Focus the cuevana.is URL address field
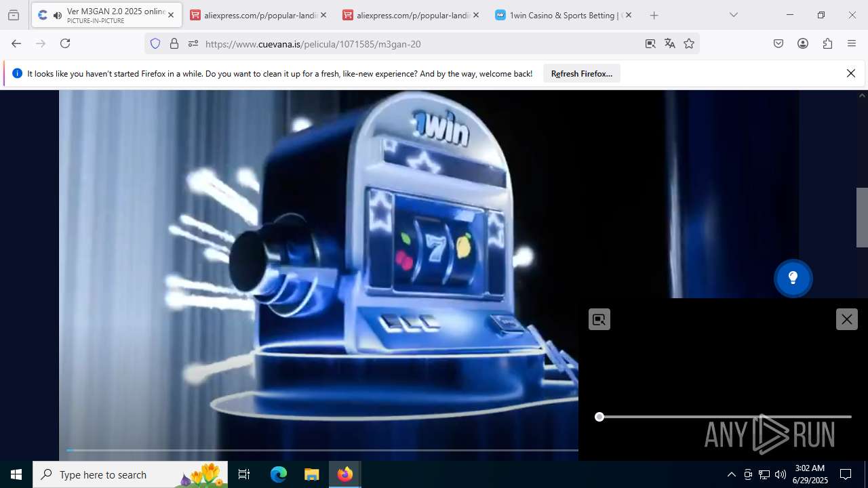 (422, 43)
